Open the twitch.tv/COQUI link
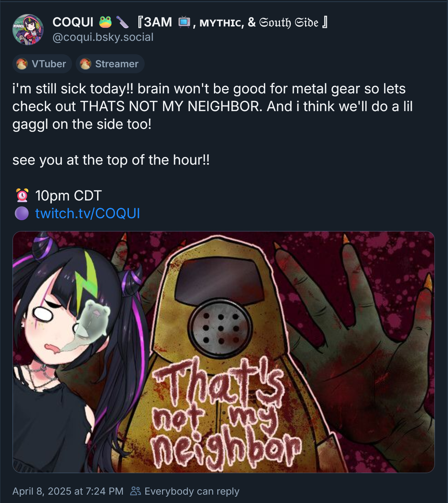Screen dimensions: 448x503 [87, 213]
